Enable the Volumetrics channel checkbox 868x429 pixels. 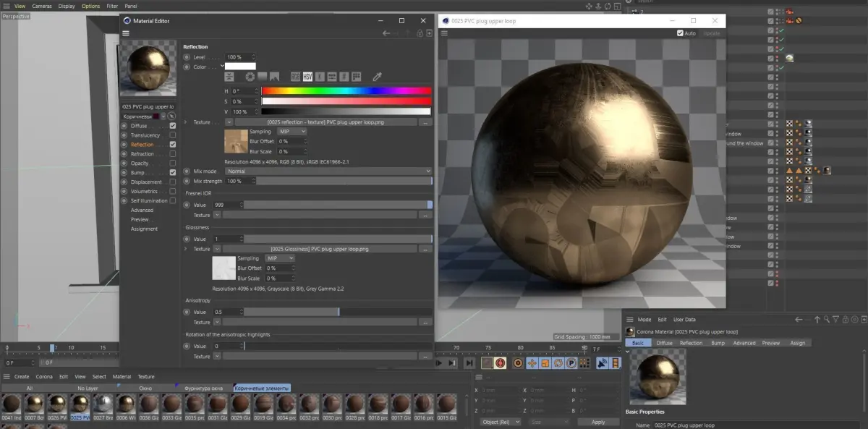pos(173,192)
